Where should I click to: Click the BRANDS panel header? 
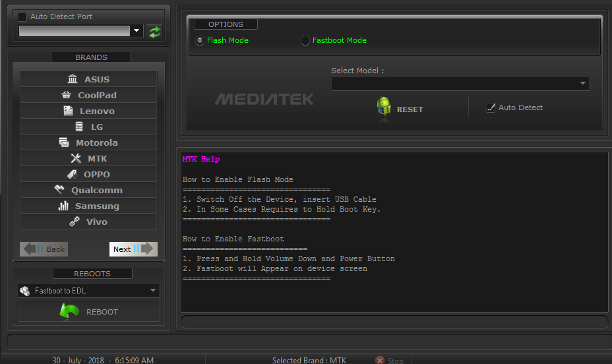(x=91, y=57)
